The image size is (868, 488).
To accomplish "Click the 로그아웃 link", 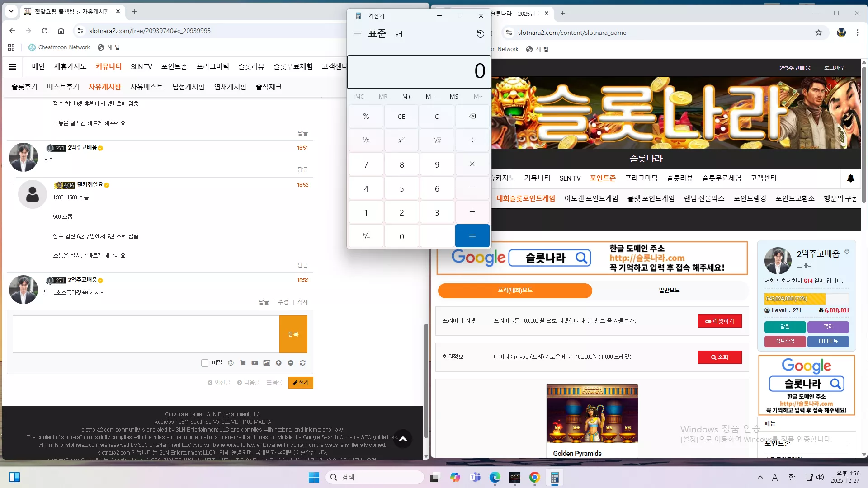I will [x=834, y=68].
